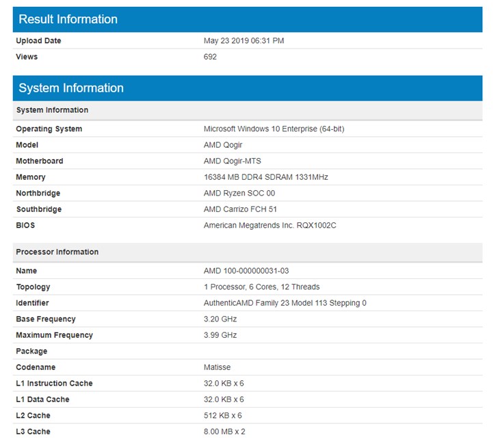Select 16384 MB DDR4 SDRAM 1331MHz value

(x=265, y=177)
